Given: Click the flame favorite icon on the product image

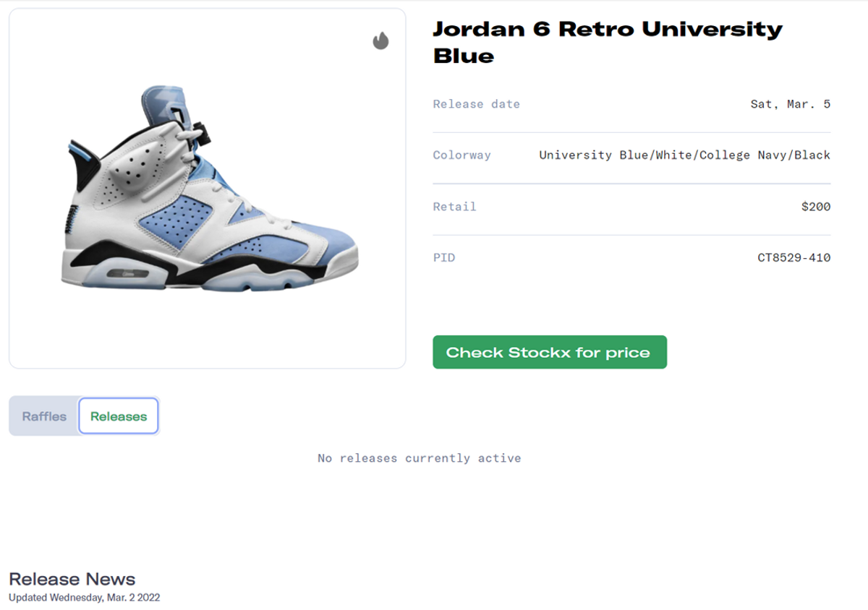Looking at the screenshot, I should 381,40.
